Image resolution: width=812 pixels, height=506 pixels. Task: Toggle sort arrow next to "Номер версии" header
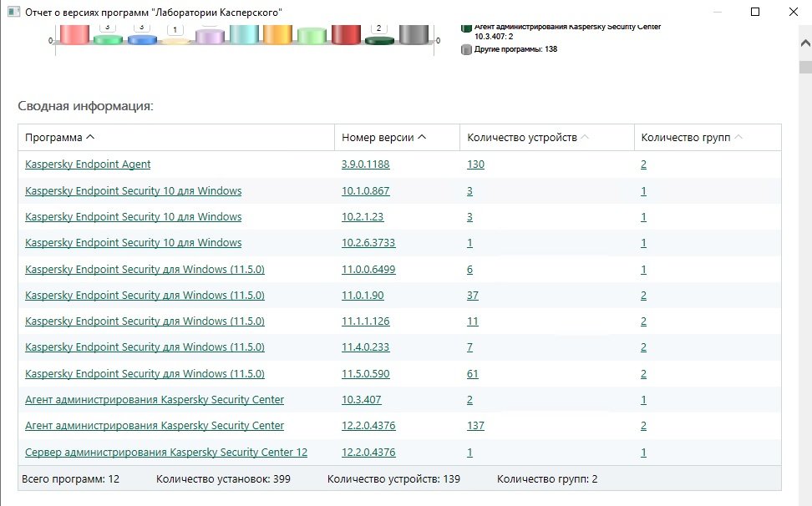point(422,137)
